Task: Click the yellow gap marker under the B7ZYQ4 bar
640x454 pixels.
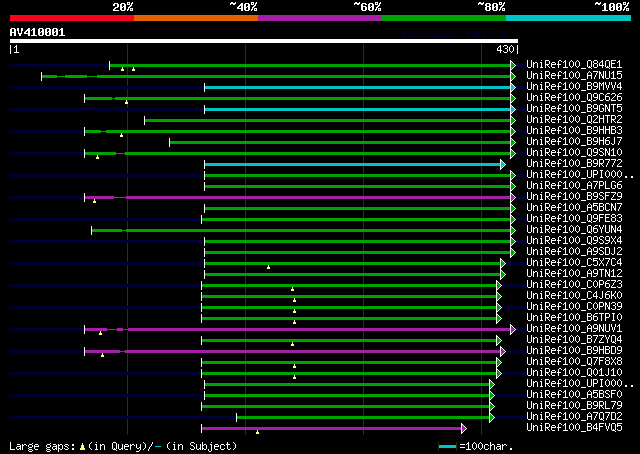Action: point(292,344)
